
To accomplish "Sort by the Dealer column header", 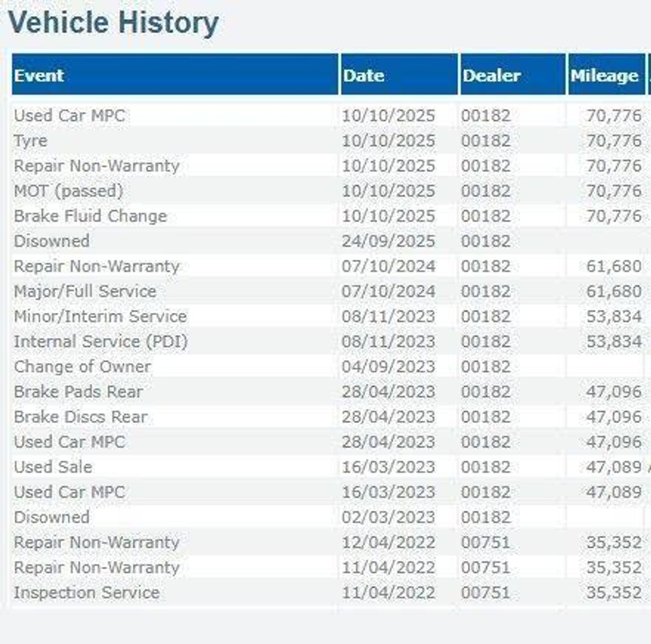I will tap(491, 76).
